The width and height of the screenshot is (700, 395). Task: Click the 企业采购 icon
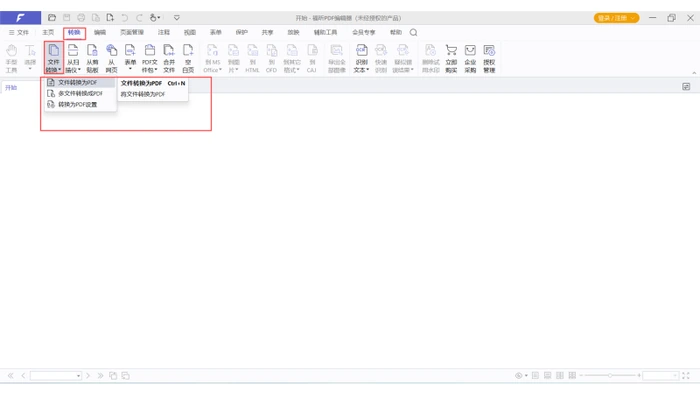pyautogui.click(x=470, y=58)
